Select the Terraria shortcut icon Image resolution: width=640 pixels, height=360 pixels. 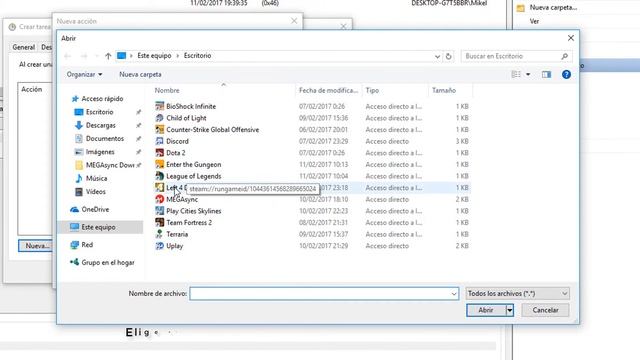pos(160,234)
